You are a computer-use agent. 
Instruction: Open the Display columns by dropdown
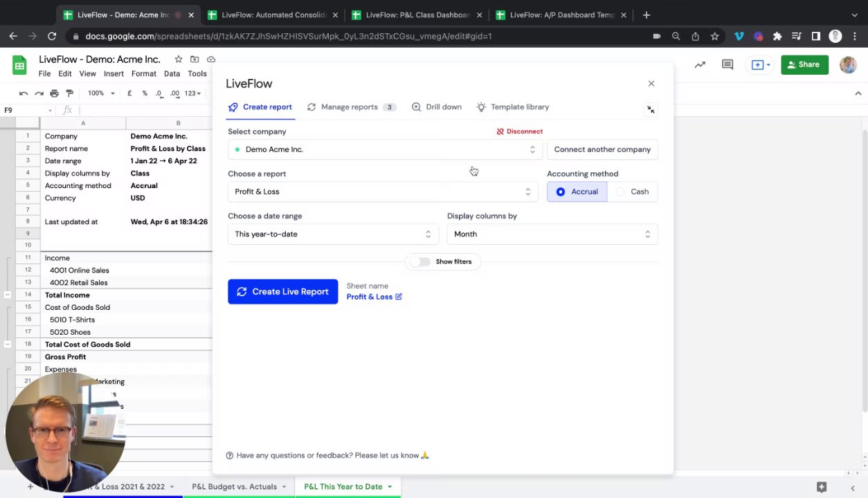tap(552, 234)
